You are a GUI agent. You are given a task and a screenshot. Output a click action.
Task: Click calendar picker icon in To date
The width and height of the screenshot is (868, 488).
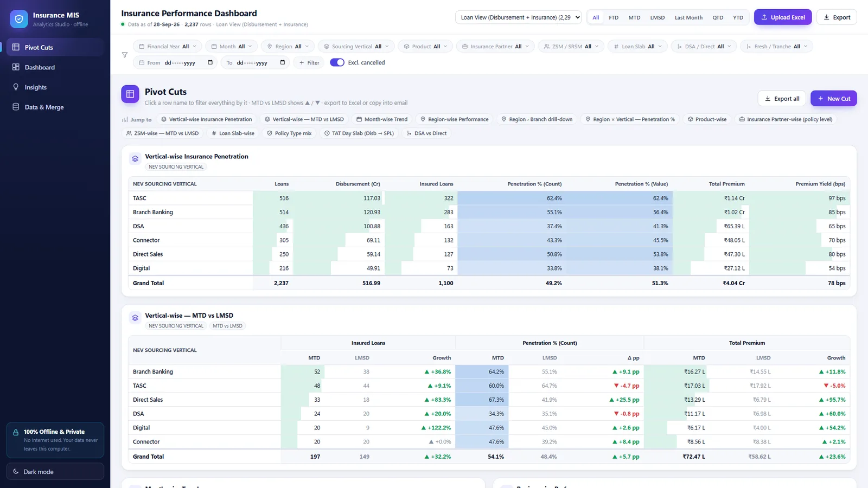click(x=282, y=62)
